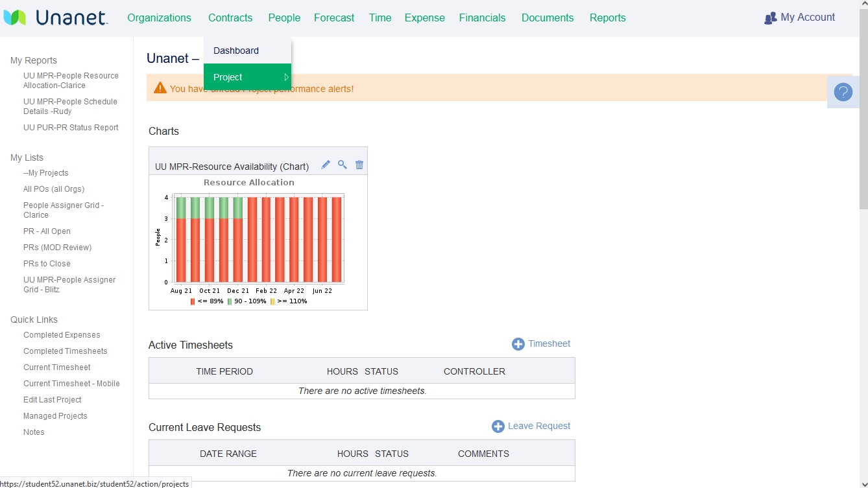Image resolution: width=868 pixels, height=488 pixels.
Task: Open the Reports menu
Action: point(607,17)
